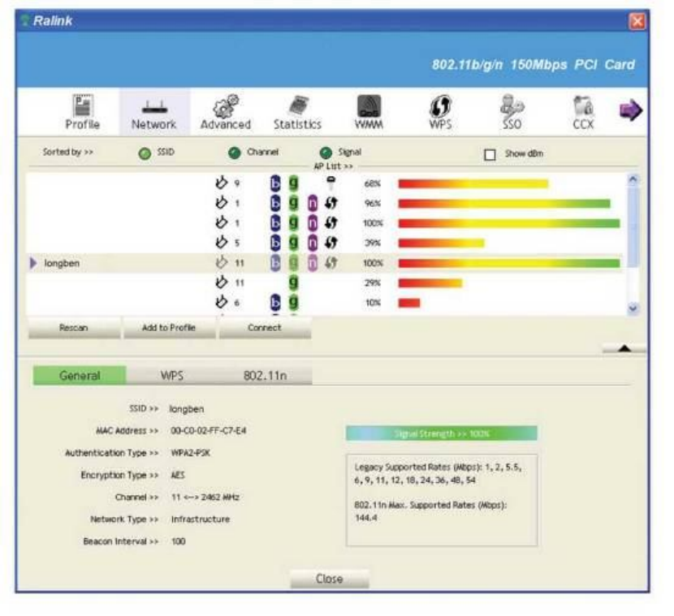Open the SSO toolbar icon
This screenshot has width=674, height=616.
coord(512,112)
